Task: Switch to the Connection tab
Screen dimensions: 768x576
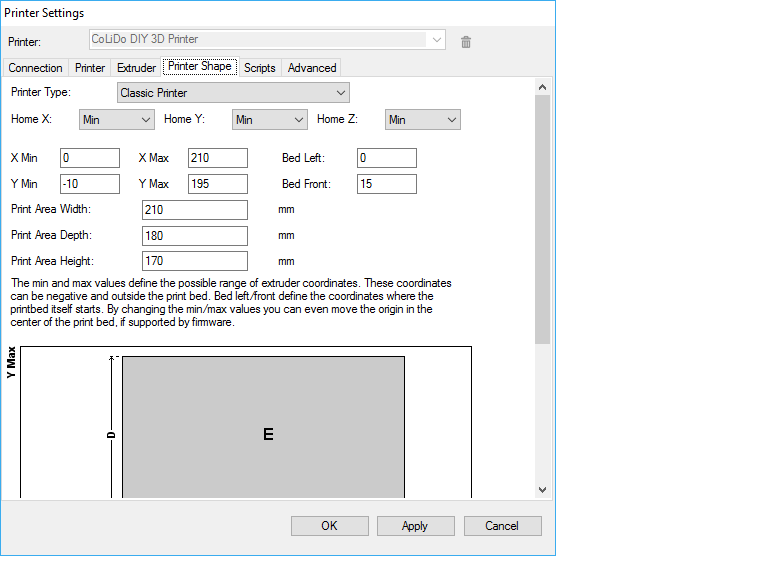Action: point(36,68)
